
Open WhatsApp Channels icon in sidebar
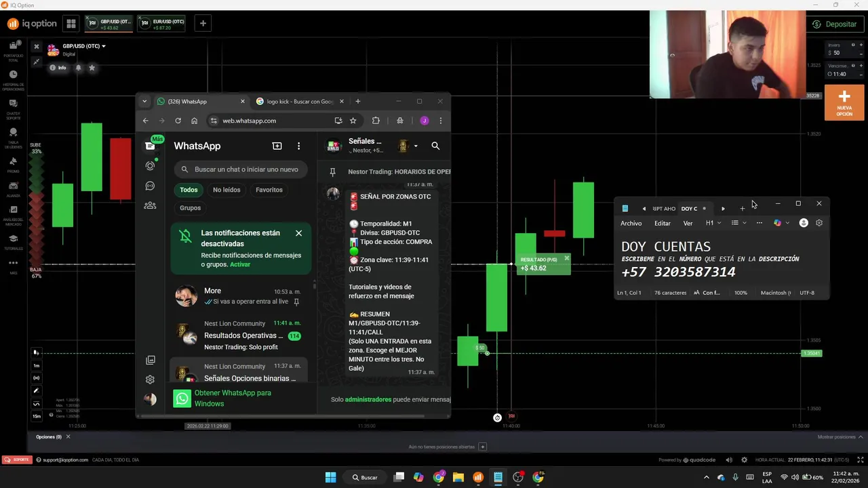coord(151,186)
